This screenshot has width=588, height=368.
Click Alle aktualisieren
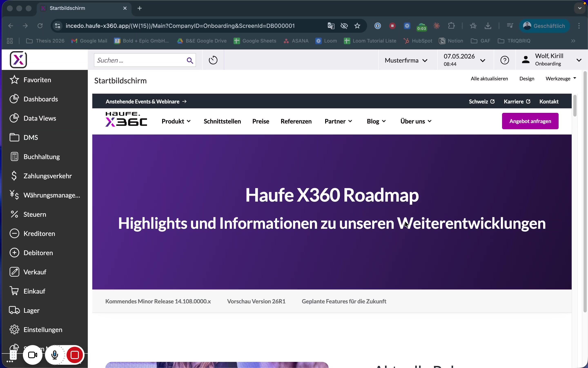489,79
